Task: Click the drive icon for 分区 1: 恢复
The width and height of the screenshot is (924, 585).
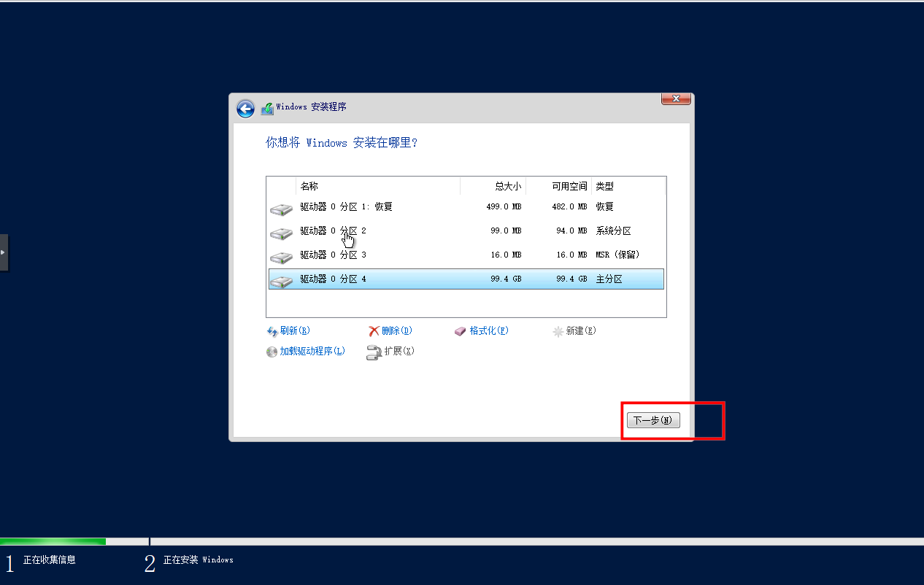Action: 281,209
